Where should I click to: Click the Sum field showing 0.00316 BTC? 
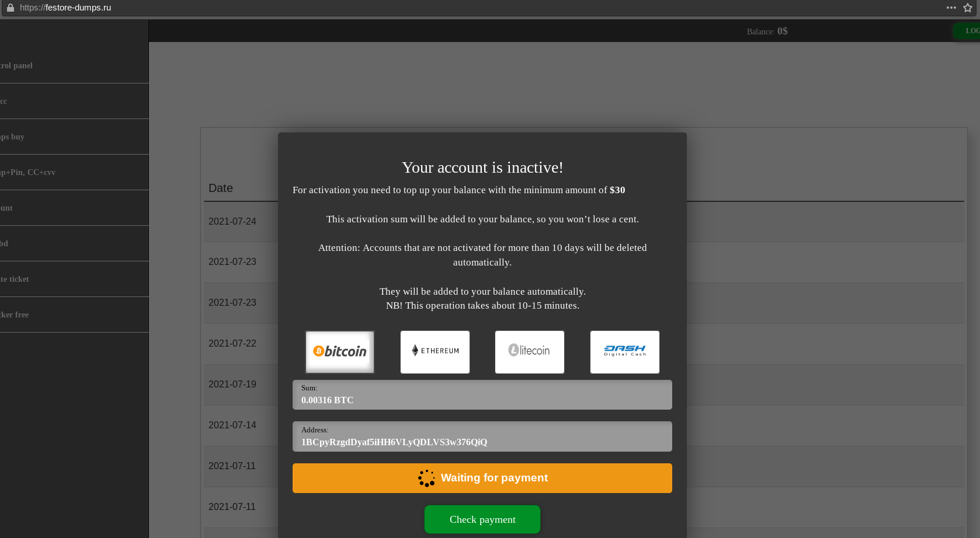click(482, 394)
